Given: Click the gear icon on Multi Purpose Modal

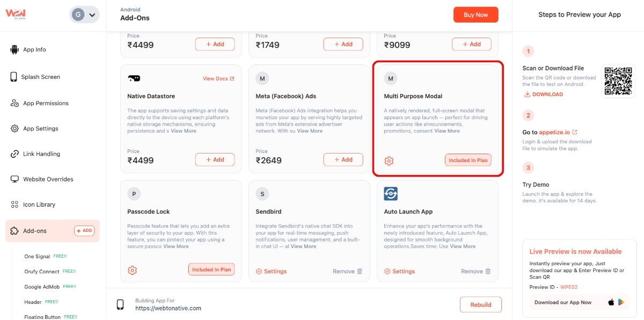Looking at the screenshot, I should [389, 161].
